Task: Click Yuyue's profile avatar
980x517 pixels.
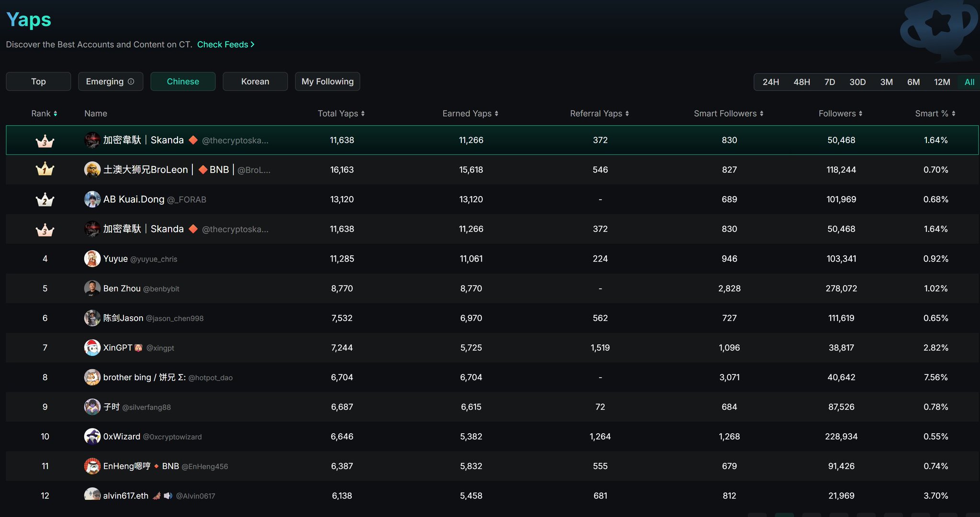Action: pyautogui.click(x=92, y=259)
